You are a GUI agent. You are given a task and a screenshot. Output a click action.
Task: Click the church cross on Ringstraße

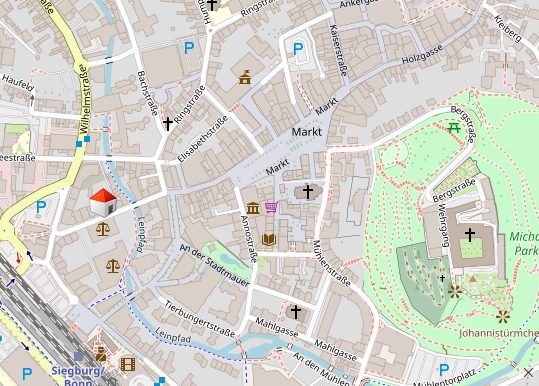tap(168, 124)
